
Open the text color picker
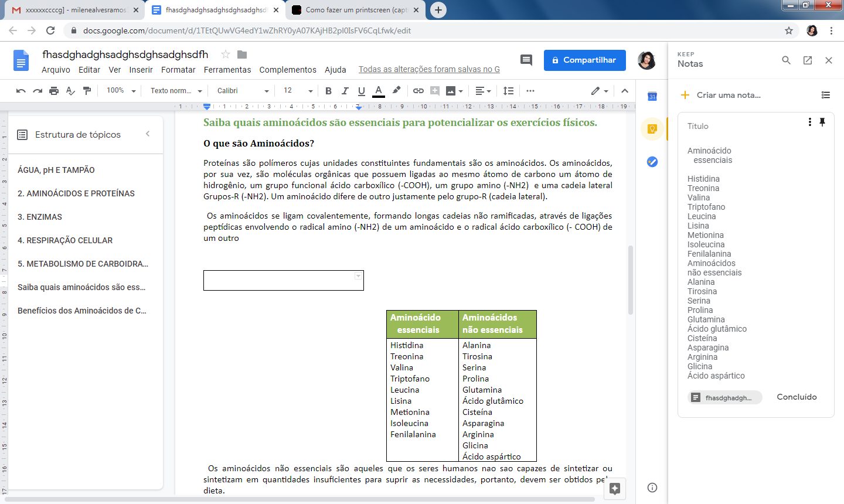coord(379,91)
